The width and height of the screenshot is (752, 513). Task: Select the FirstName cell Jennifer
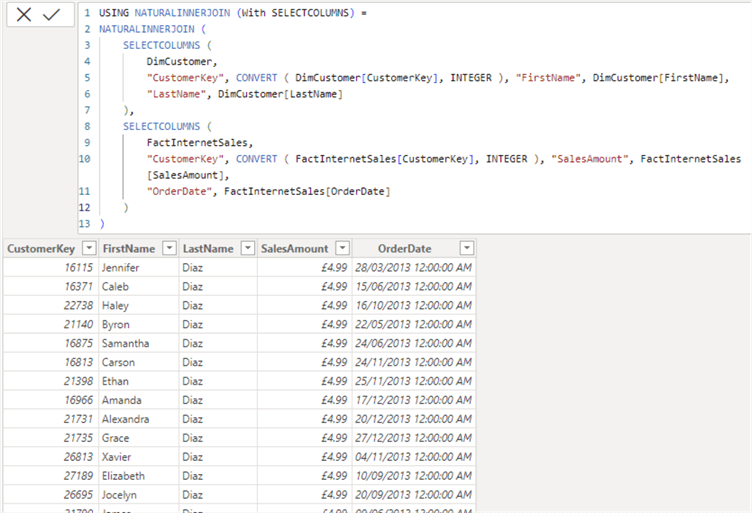[x=139, y=268]
